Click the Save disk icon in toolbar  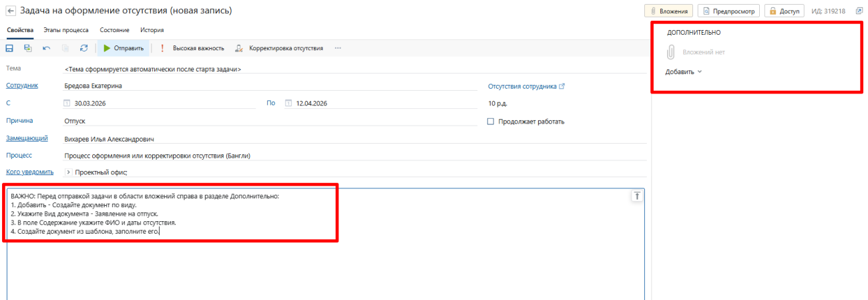(9, 48)
